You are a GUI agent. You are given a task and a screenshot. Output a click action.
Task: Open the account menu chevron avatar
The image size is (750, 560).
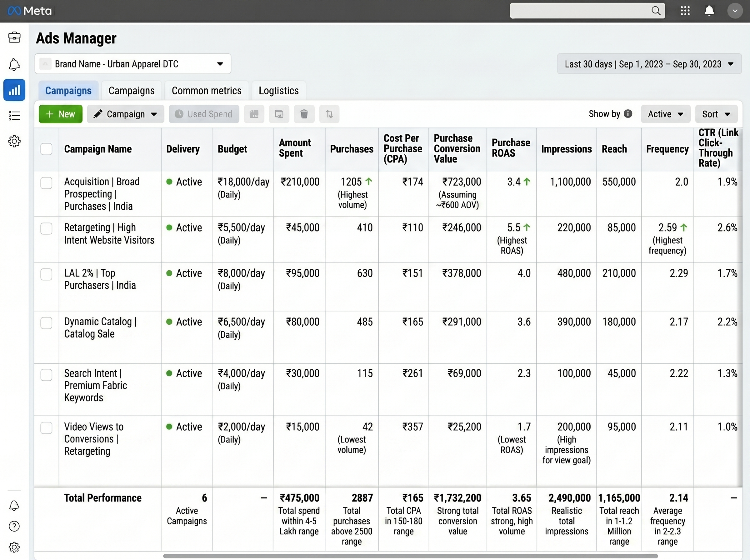tap(735, 11)
